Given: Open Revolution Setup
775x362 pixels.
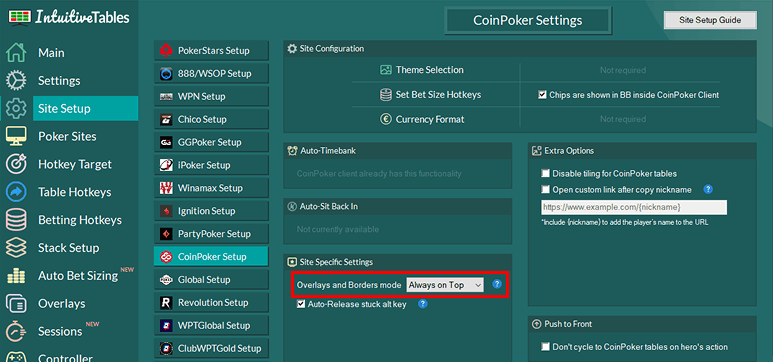Looking at the screenshot, I should click(211, 303).
